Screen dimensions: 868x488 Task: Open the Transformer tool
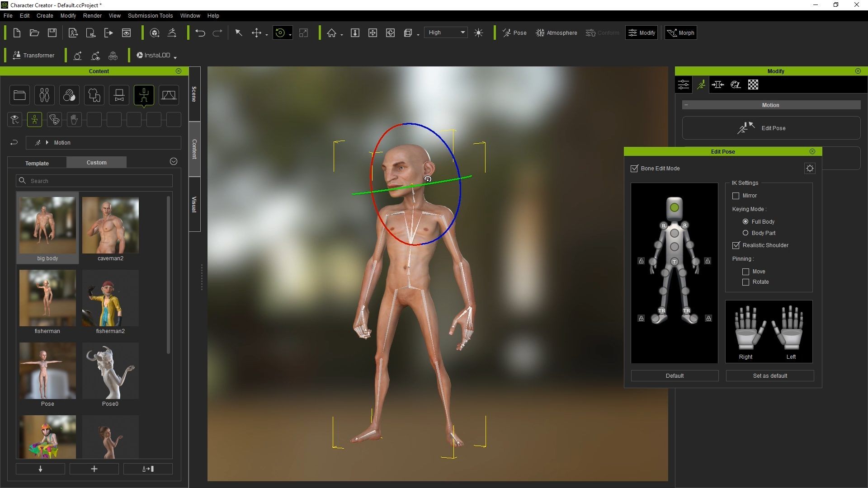point(34,55)
